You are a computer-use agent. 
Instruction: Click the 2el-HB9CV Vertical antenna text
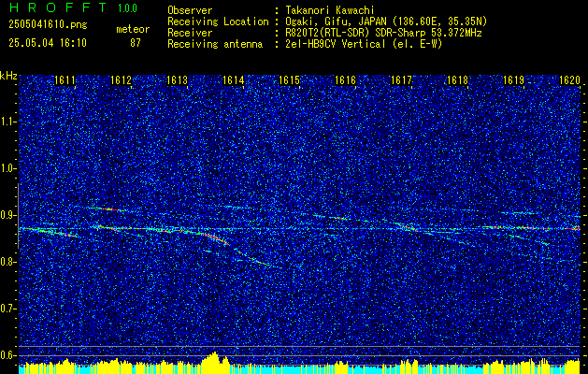pos(365,44)
